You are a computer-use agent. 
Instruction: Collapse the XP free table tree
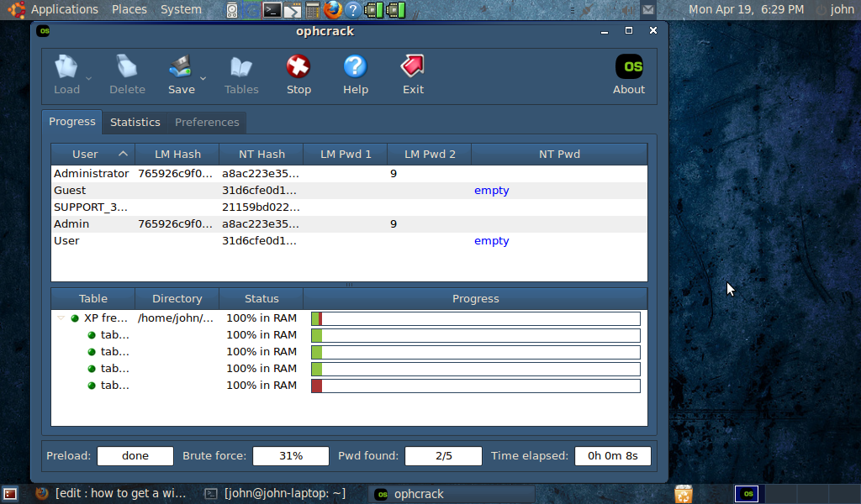(x=61, y=318)
